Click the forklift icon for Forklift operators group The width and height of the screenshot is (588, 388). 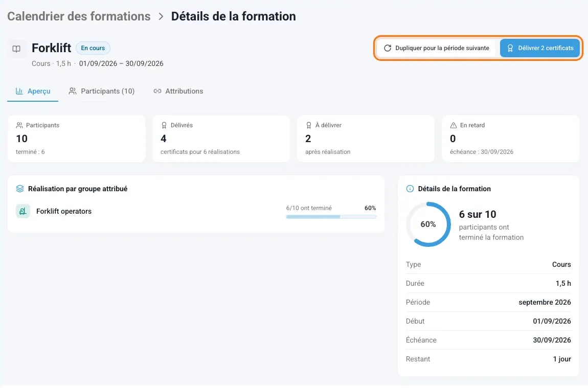(23, 211)
